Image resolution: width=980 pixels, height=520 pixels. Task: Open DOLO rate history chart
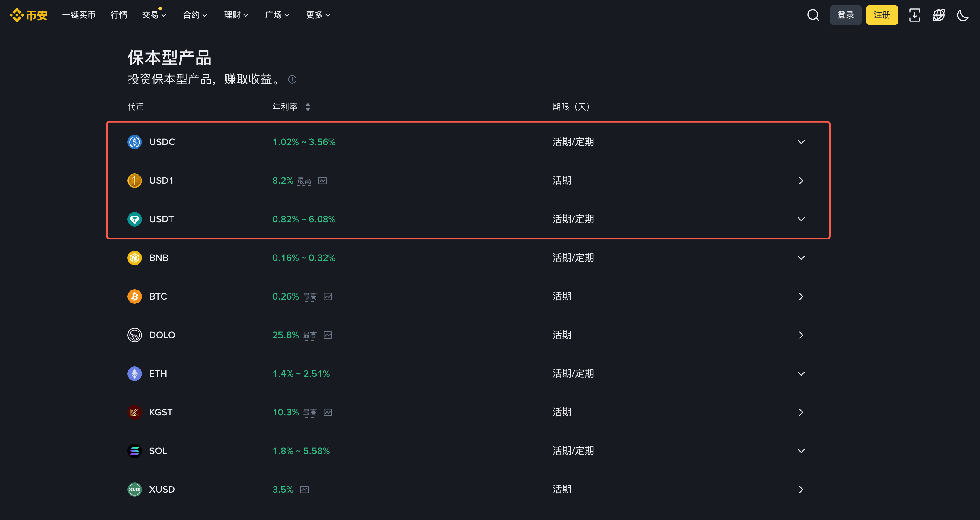coord(328,335)
